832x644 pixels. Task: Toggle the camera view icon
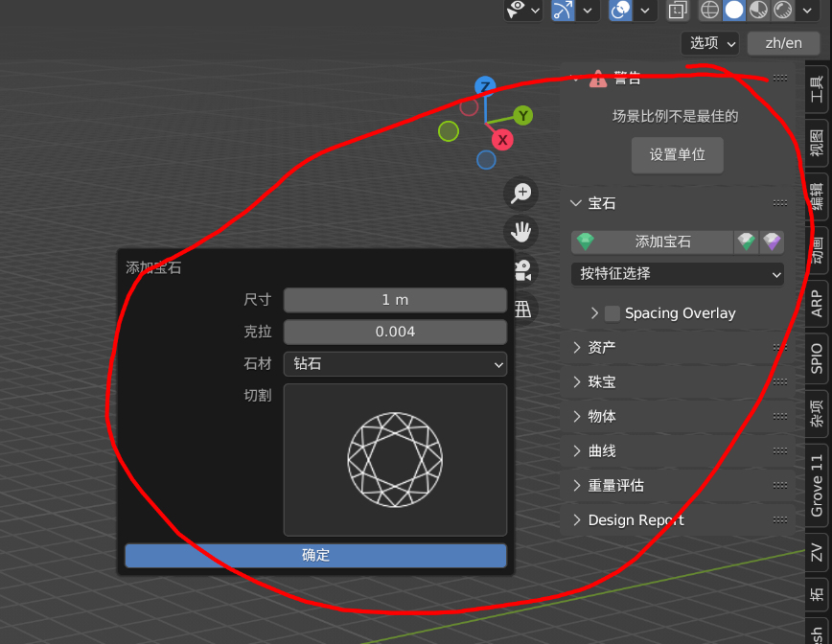point(522,270)
